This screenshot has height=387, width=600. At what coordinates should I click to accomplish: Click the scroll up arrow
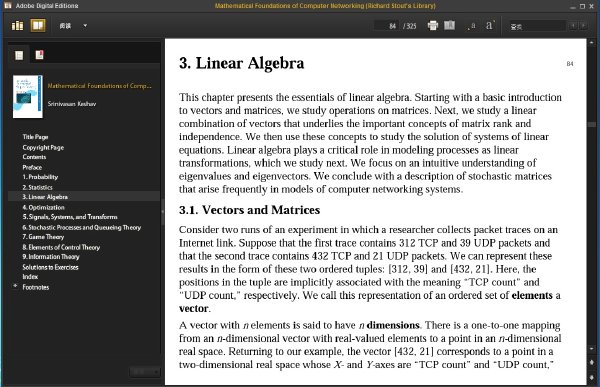(592, 42)
